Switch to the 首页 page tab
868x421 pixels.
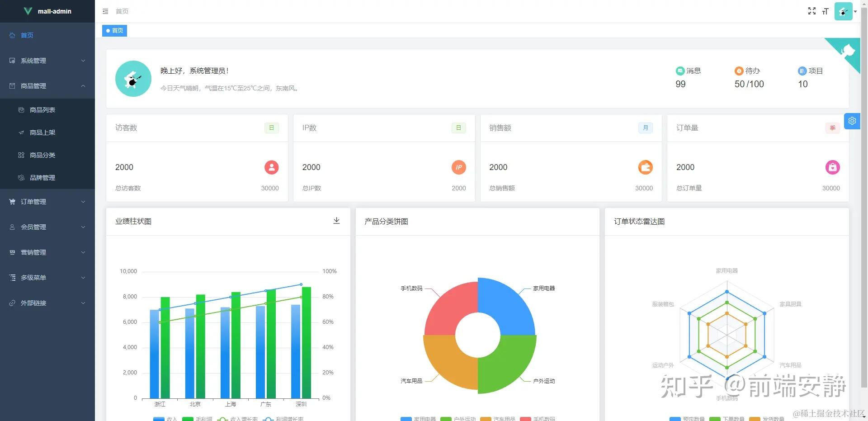(114, 31)
